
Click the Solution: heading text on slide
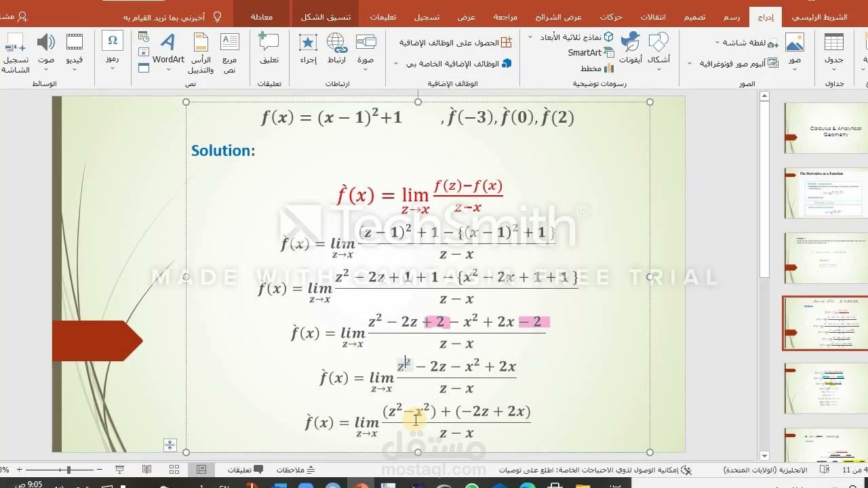click(x=223, y=150)
